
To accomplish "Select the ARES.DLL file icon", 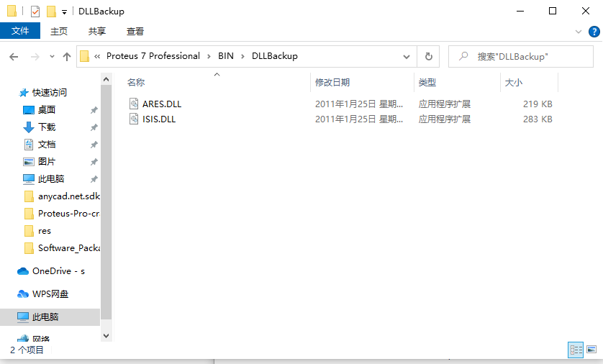I will 134,104.
